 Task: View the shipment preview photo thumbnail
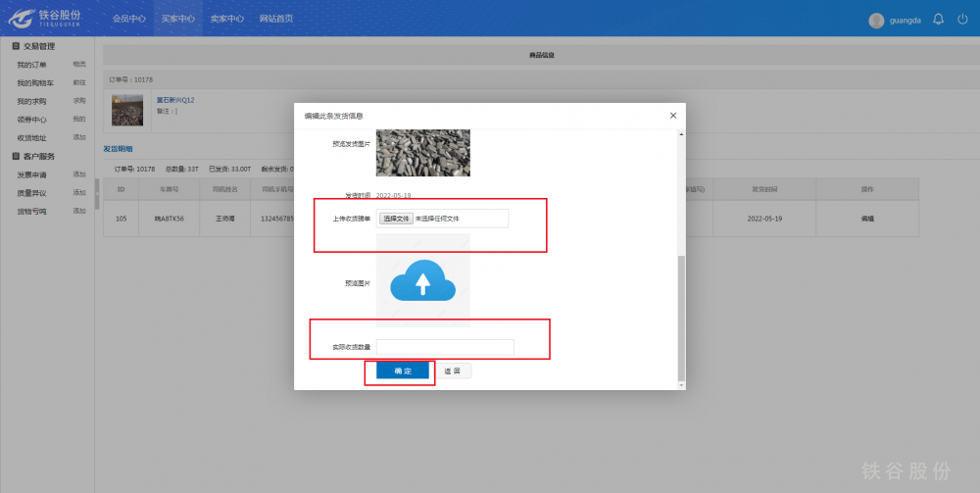422,153
